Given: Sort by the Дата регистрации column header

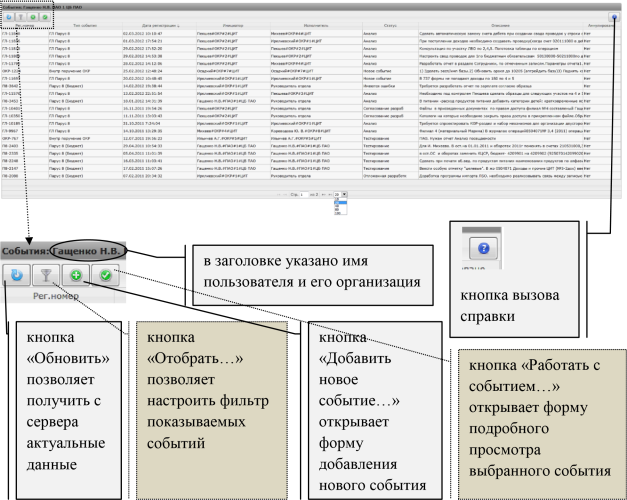Looking at the screenshot, I should [160, 26].
